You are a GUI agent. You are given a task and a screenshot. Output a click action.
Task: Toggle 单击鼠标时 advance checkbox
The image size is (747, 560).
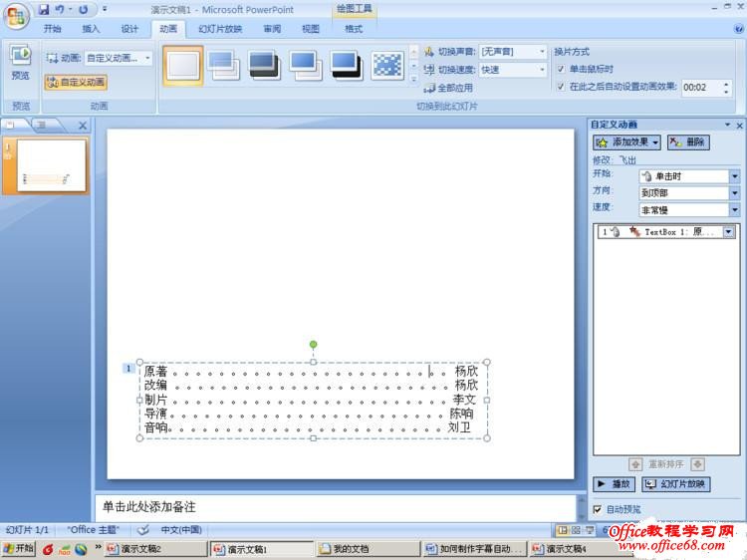click(561, 69)
